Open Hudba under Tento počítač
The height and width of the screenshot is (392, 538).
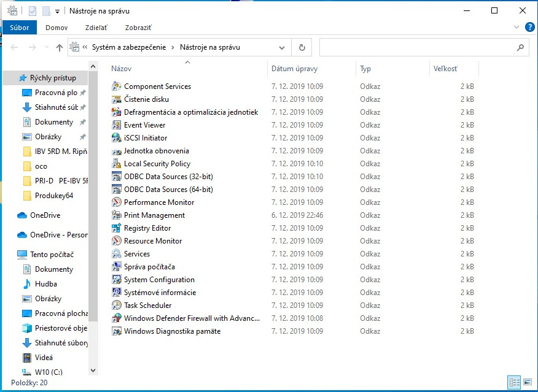(45, 283)
